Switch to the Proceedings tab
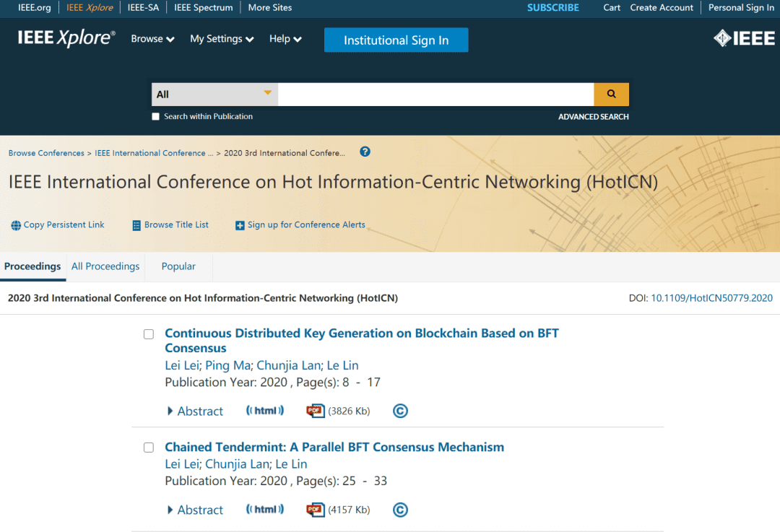780x532 pixels. pos(32,266)
